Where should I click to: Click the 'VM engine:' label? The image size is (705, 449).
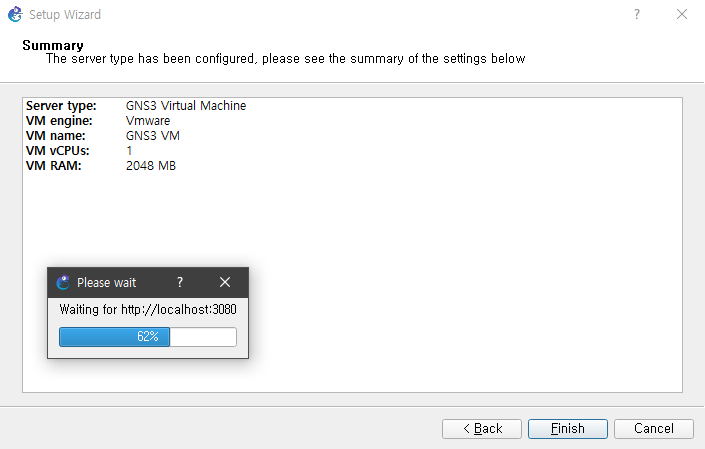click(x=59, y=121)
